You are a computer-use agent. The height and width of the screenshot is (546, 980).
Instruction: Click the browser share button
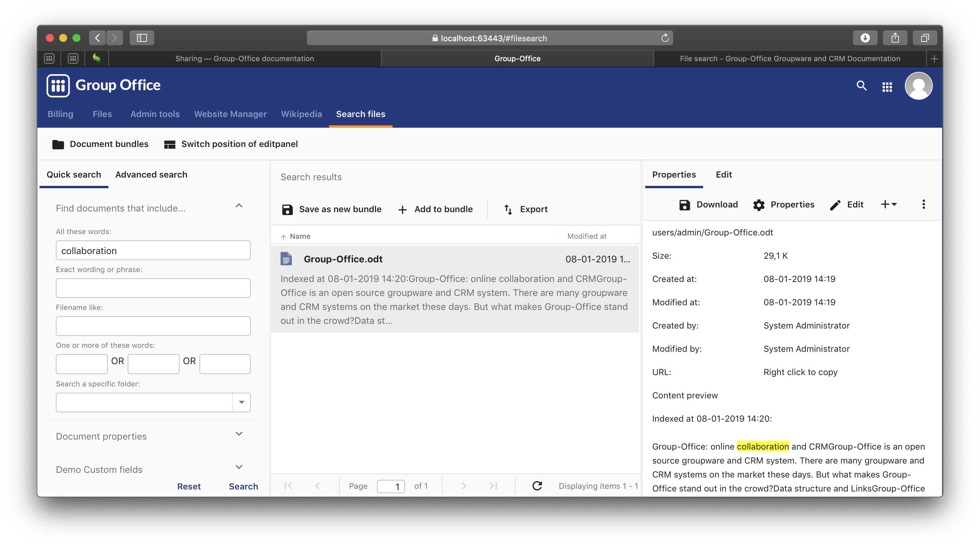coord(895,38)
